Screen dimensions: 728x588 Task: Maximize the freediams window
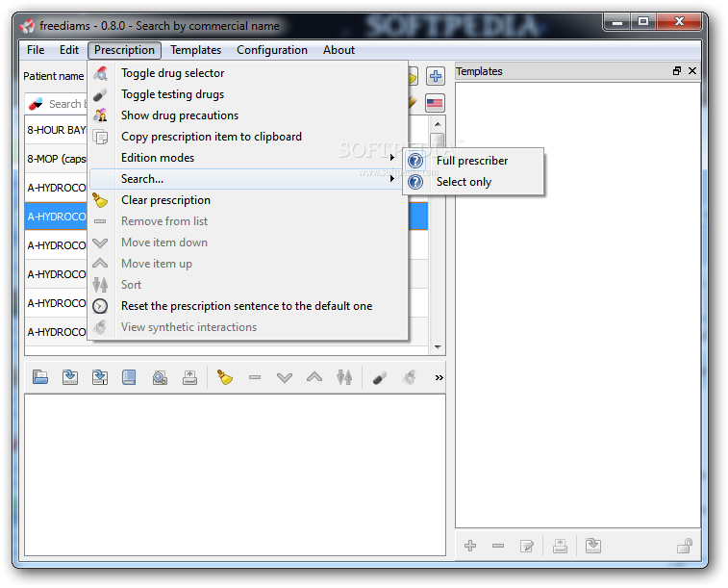click(643, 21)
